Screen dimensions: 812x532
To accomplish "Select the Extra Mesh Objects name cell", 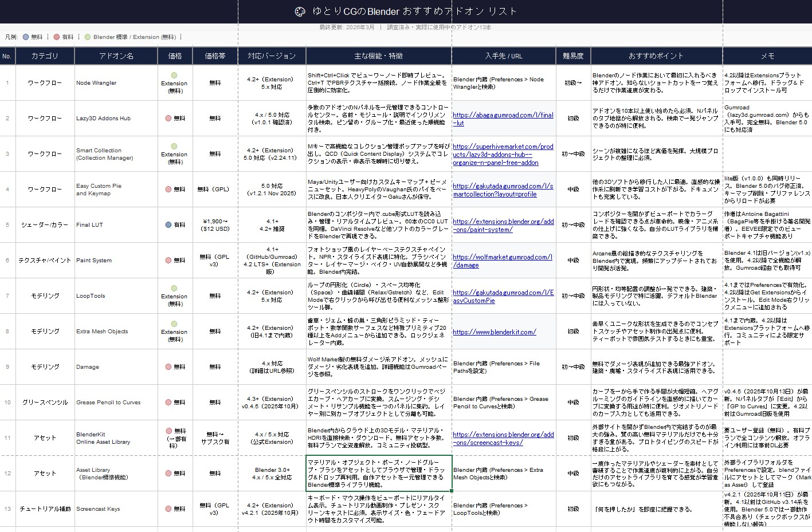I will 116,332.
